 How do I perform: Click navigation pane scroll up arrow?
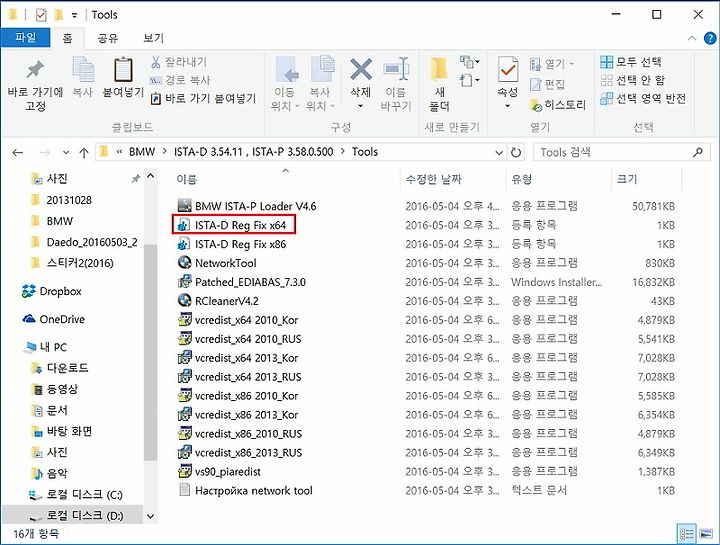151,176
